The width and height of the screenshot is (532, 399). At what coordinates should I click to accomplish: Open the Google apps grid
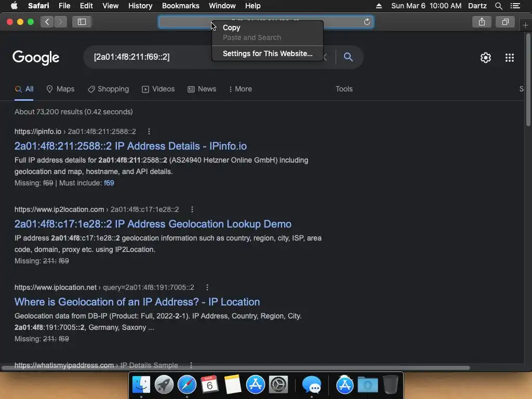click(x=510, y=58)
